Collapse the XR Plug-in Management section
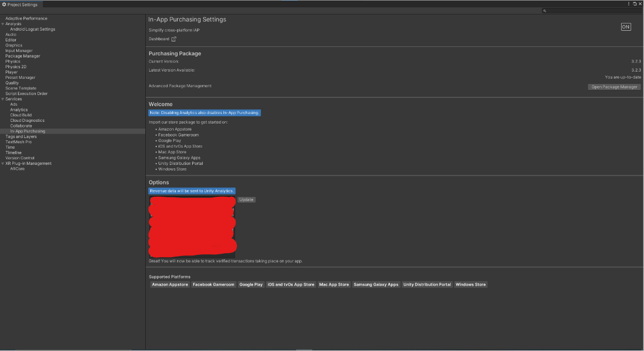 coord(3,164)
